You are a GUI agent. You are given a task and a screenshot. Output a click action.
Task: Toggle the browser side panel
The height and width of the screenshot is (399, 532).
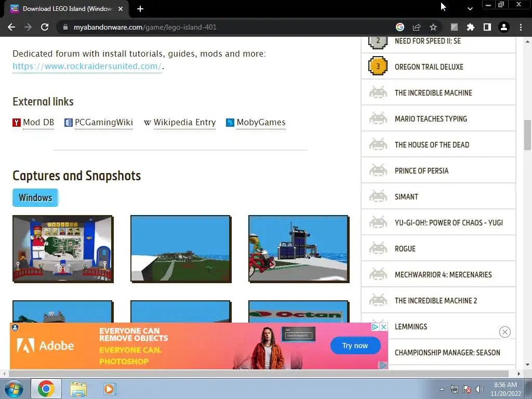(x=487, y=27)
